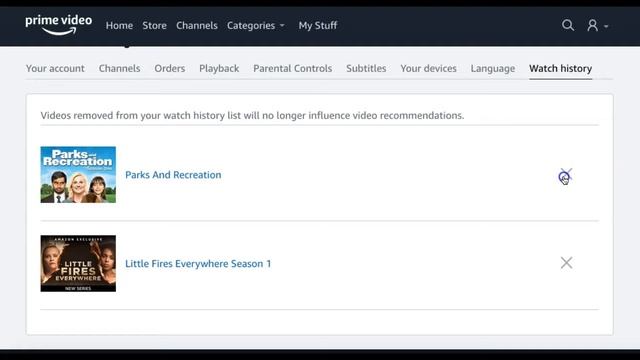Click the Little Fires Everywhere thumbnail
640x360 pixels.
coord(78,263)
